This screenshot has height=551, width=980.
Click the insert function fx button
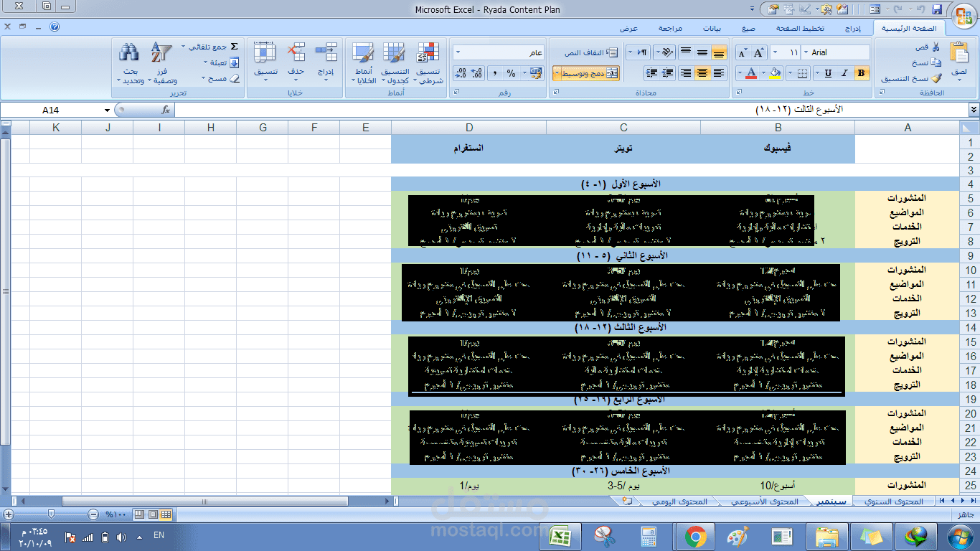[166, 110]
